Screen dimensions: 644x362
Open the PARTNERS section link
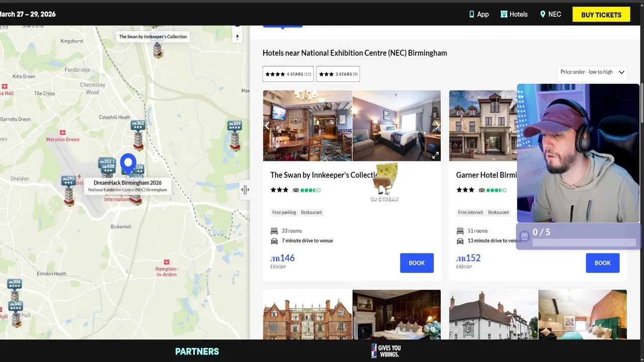pyautogui.click(x=197, y=351)
